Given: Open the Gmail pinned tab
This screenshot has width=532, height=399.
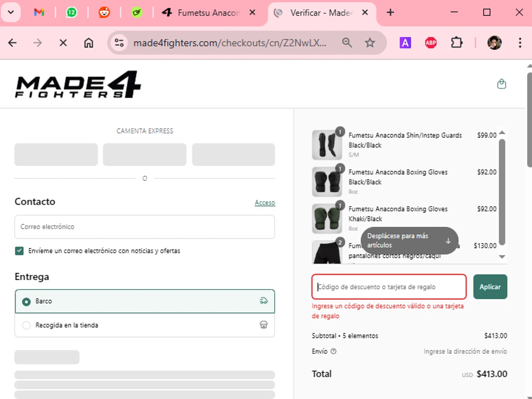Looking at the screenshot, I should 39,12.
